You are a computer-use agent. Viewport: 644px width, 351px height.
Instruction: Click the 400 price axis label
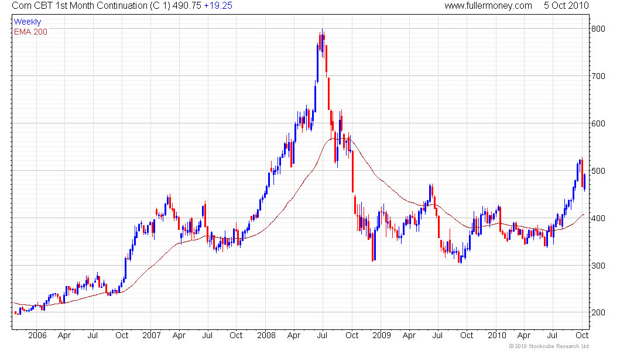(x=598, y=218)
